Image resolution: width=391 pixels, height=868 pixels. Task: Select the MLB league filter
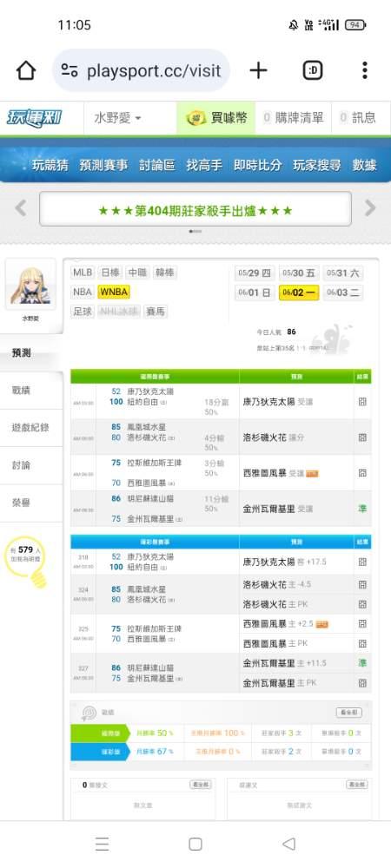point(83,273)
